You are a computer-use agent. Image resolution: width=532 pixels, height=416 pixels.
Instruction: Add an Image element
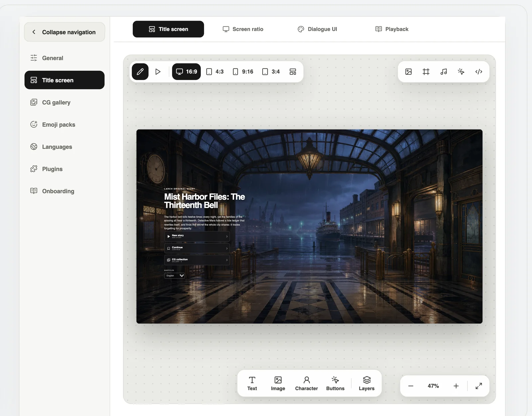(278, 383)
